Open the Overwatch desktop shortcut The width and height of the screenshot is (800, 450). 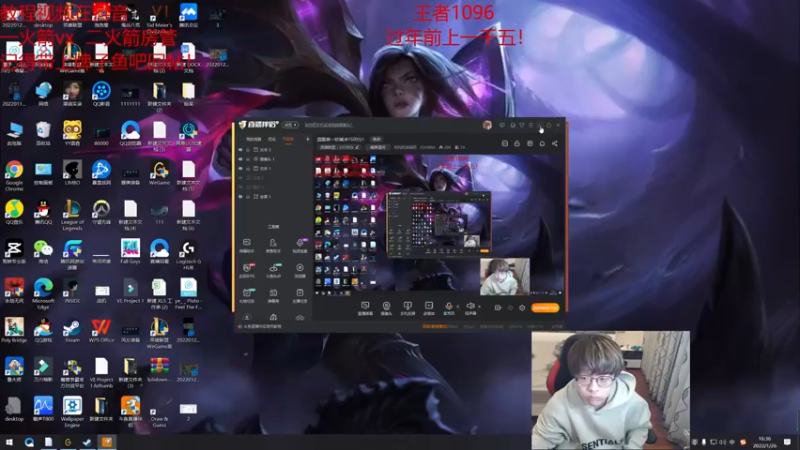point(101,212)
